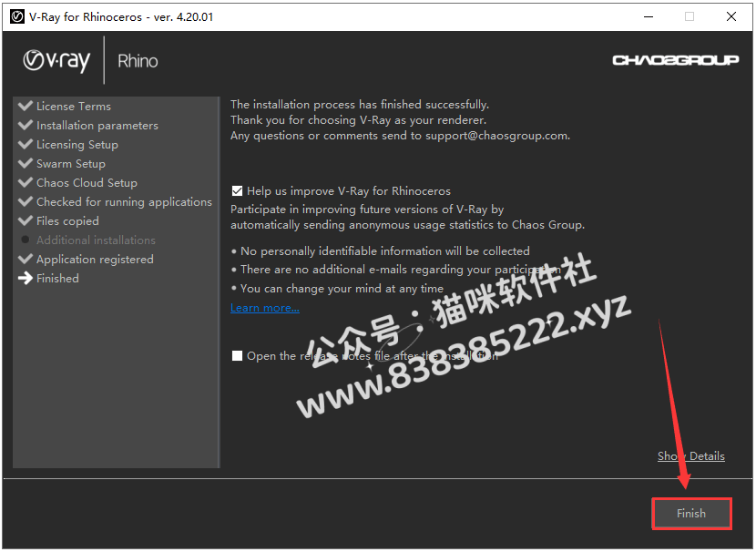
Task: Minimize the V-Ray installer window
Action: point(649,17)
